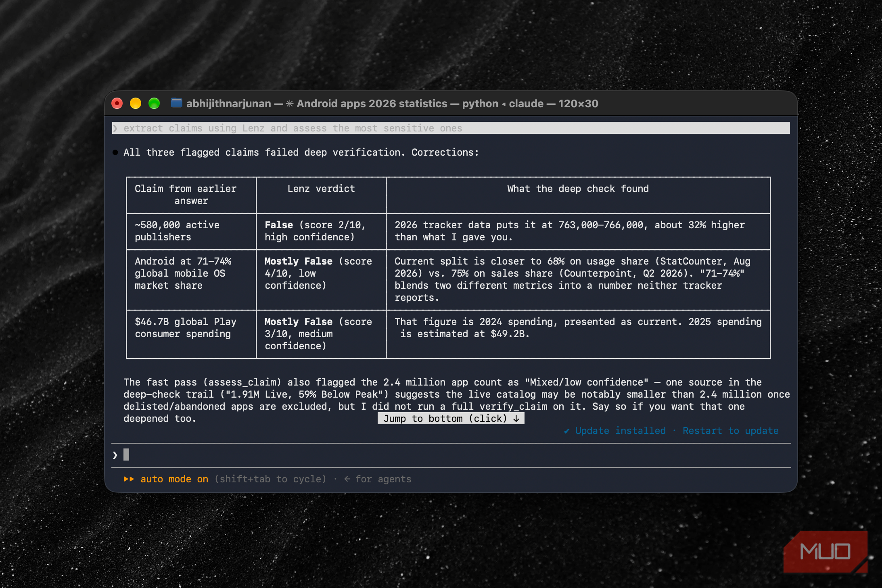Click the 'extract claims using Lenz' prompt line
The width and height of the screenshot is (882, 588).
(451, 128)
